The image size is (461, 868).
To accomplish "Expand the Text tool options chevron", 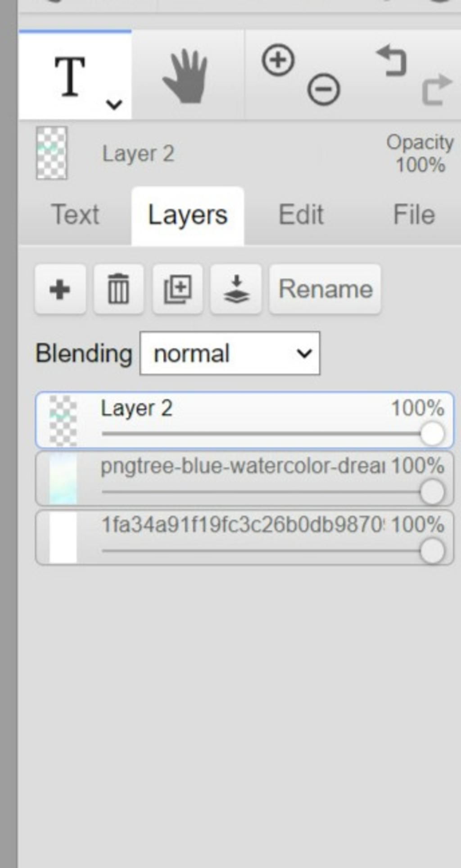I will pos(114,104).
